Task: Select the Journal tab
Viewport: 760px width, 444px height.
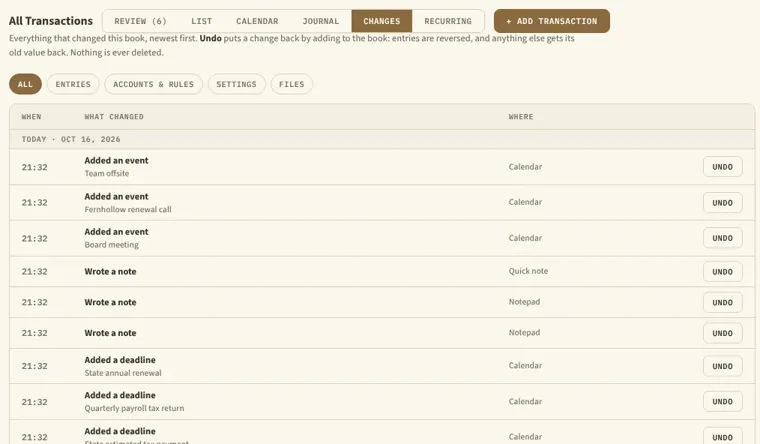Action: tap(321, 21)
